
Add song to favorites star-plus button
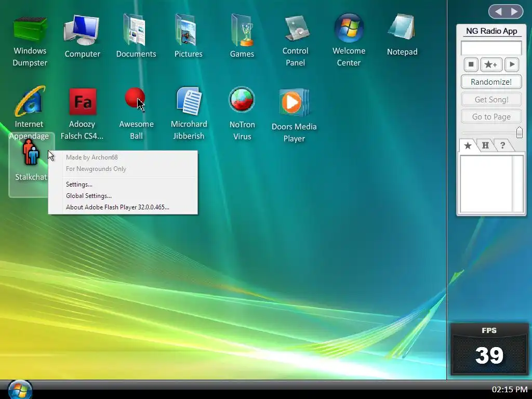pos(491,64)
